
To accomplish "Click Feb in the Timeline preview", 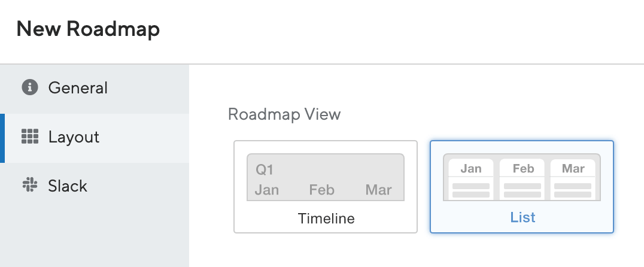I will coord(321,190).
